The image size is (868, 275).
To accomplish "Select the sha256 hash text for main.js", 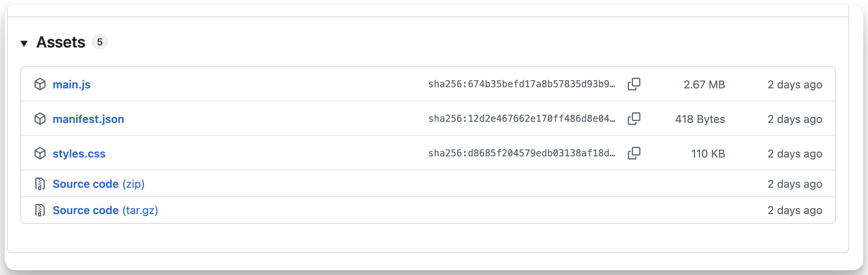I will 522,84.
